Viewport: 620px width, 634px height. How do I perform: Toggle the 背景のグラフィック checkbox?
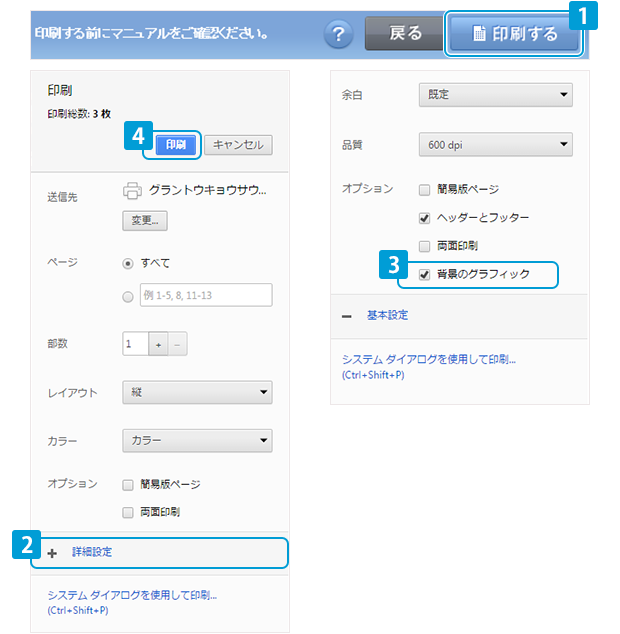point(425,274)
